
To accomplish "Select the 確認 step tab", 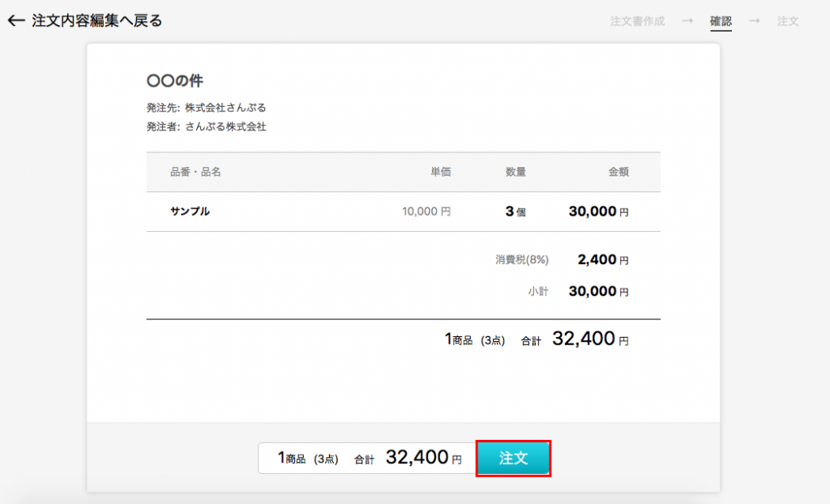I will coord(721,21).
